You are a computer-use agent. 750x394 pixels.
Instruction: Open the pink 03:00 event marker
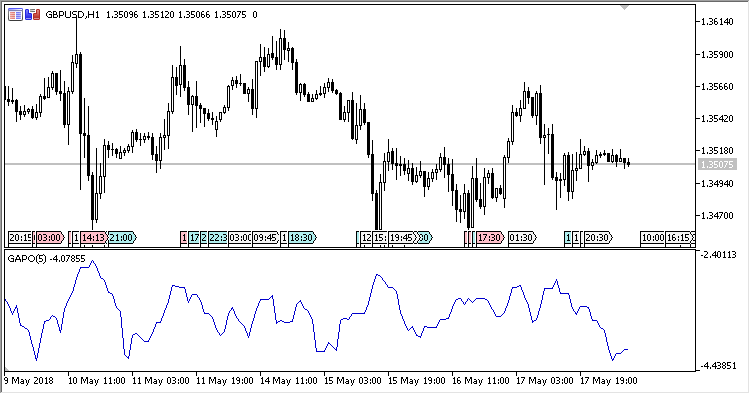(50, 238)
